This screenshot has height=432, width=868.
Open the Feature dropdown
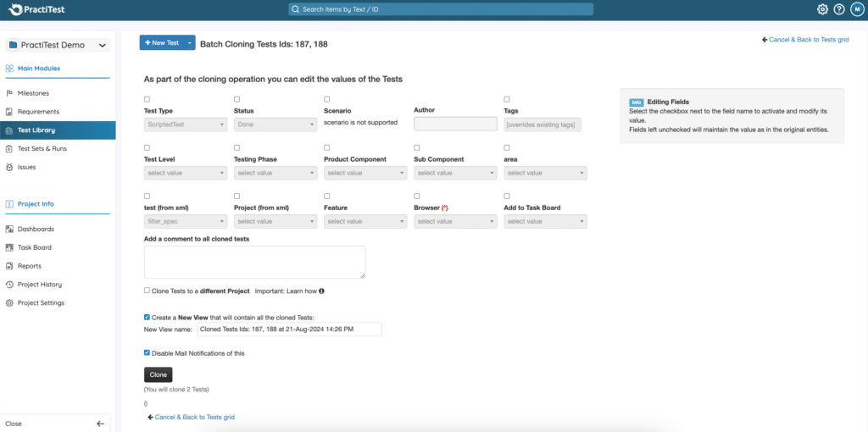pyautogui.click(x=365, y=221)
